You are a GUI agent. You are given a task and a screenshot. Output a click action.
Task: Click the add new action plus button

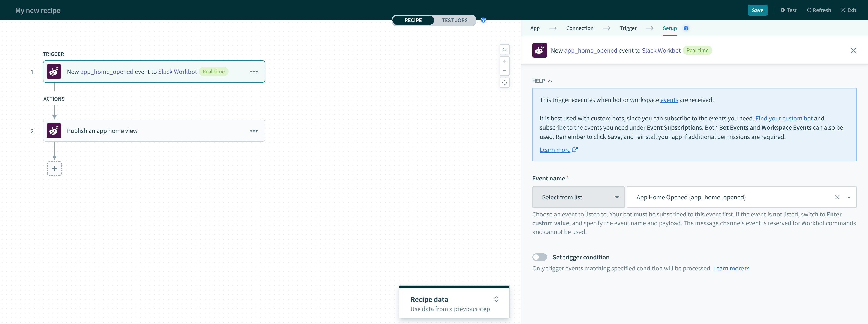pos(54,168)
